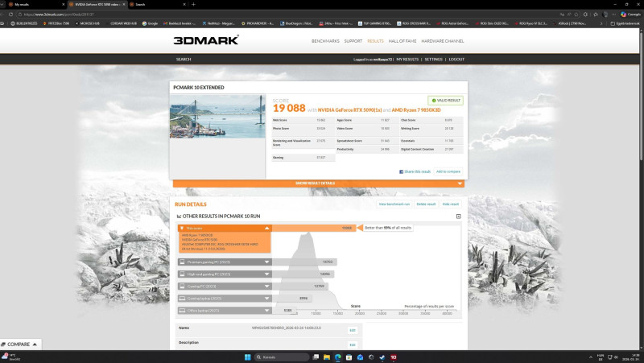The height and width of the screenshot is (363, 644).
Task: Open the PCMark 10 taskbar icon
Action: point(393,357)
